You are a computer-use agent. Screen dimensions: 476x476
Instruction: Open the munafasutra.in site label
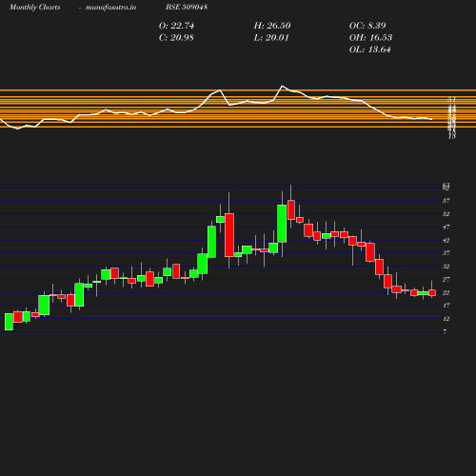(110, 7)
